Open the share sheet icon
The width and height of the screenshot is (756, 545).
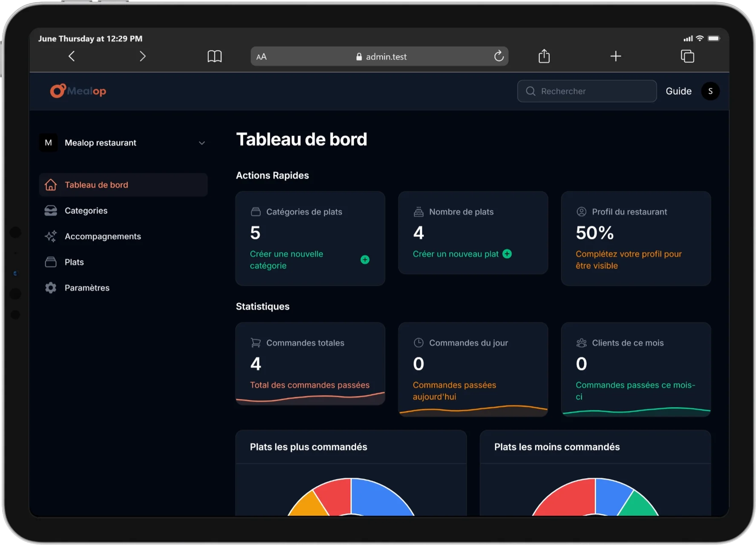(544, 56)
